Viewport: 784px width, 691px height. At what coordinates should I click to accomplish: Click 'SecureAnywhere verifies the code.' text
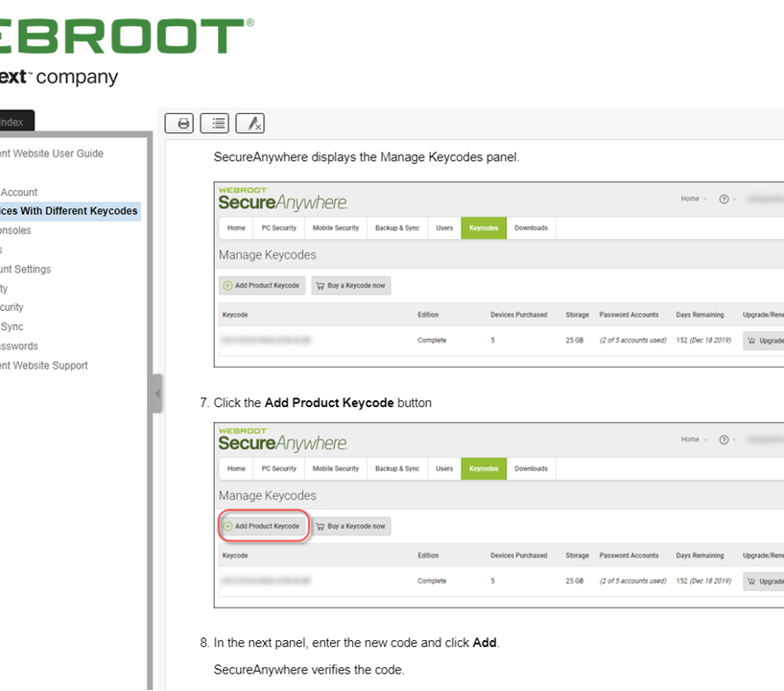point(309,670)
